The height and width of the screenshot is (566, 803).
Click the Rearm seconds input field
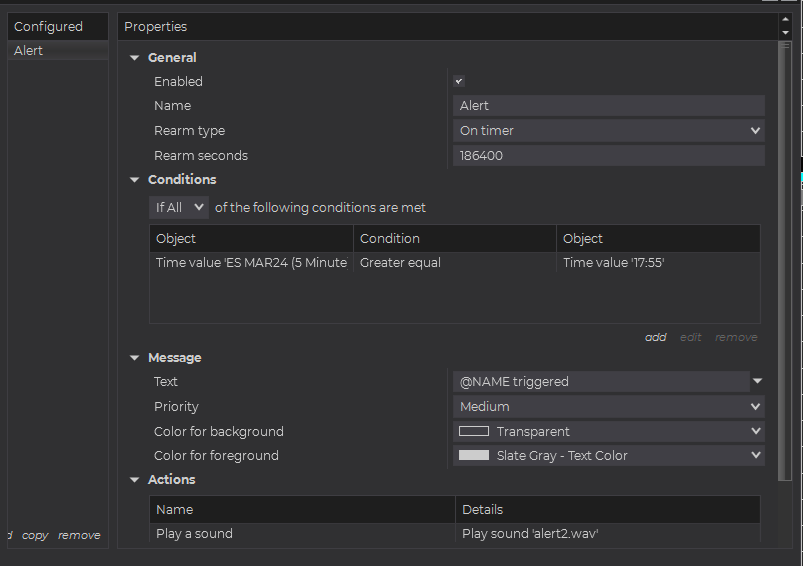coord(608,156)
